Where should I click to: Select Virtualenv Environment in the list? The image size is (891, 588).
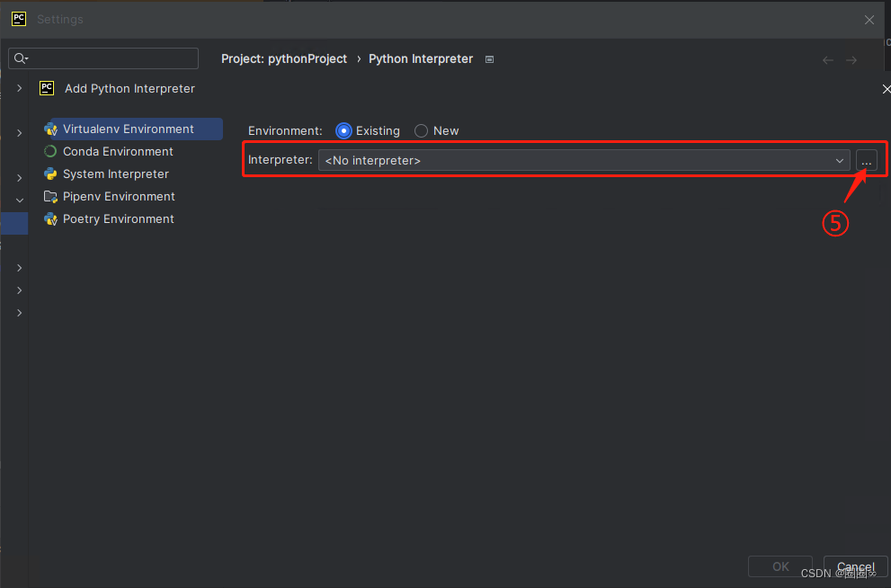[134, 129]
